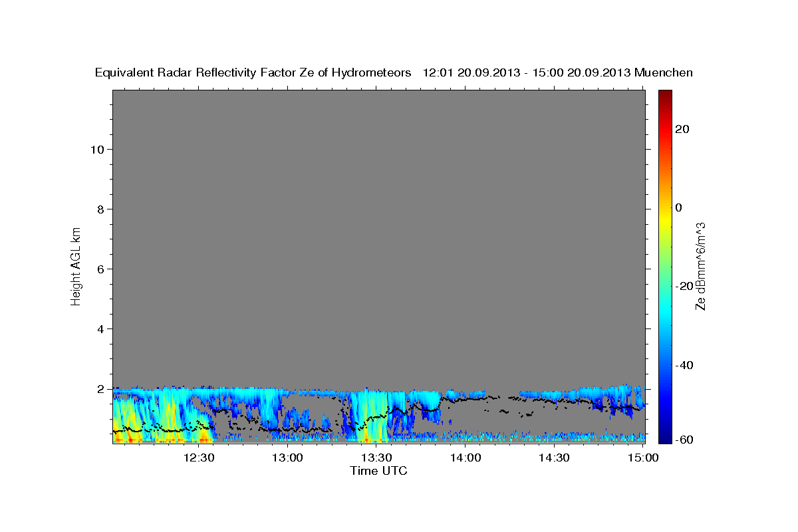Viewport: 798px width, 532px height.
Task: Click the height tick label '2'
Action: [100, 389]
